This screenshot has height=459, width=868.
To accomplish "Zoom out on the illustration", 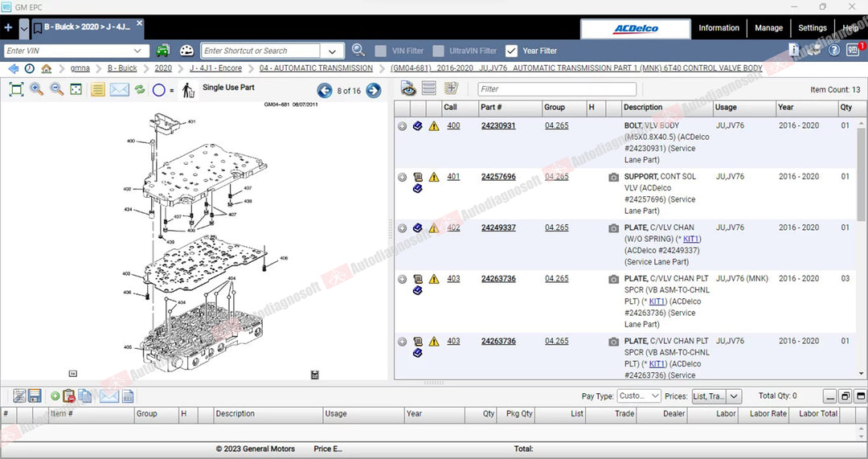I will click(x=56, y=89).
